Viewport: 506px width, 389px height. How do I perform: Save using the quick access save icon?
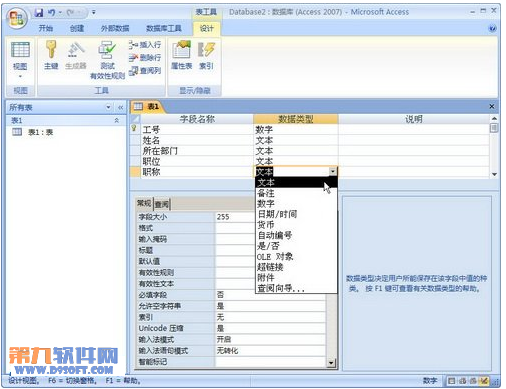point(39,13)
